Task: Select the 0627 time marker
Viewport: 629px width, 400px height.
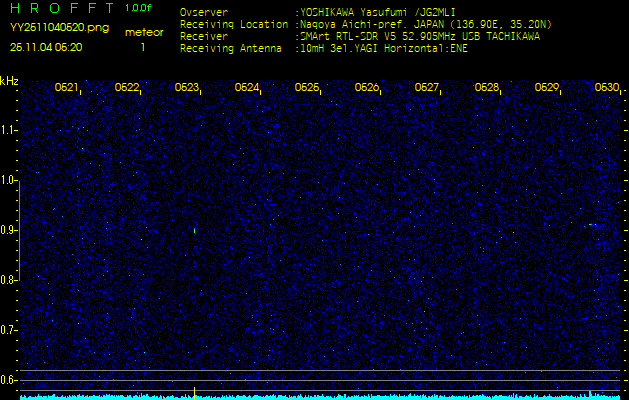Action: 427,88
